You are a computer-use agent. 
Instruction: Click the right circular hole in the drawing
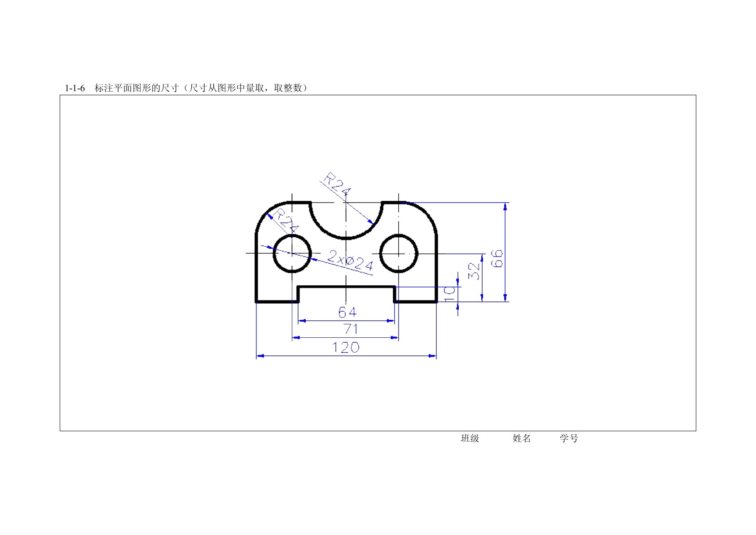(x=399, y=253)
